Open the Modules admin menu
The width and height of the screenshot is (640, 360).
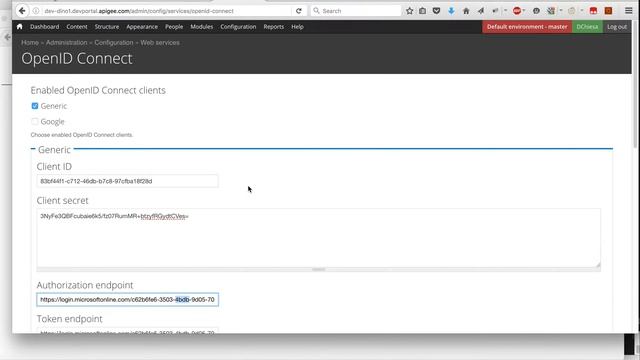click(x=202, y=27)
